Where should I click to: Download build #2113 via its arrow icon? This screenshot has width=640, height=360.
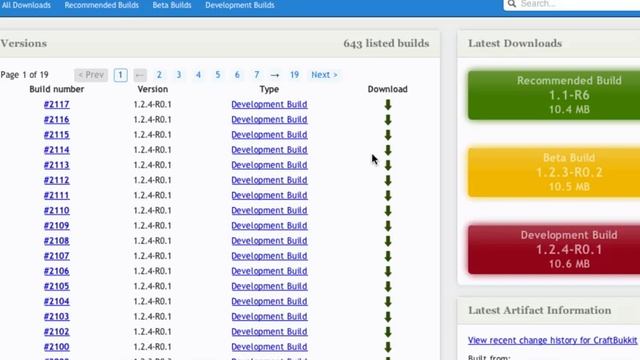tap(388, 165)
